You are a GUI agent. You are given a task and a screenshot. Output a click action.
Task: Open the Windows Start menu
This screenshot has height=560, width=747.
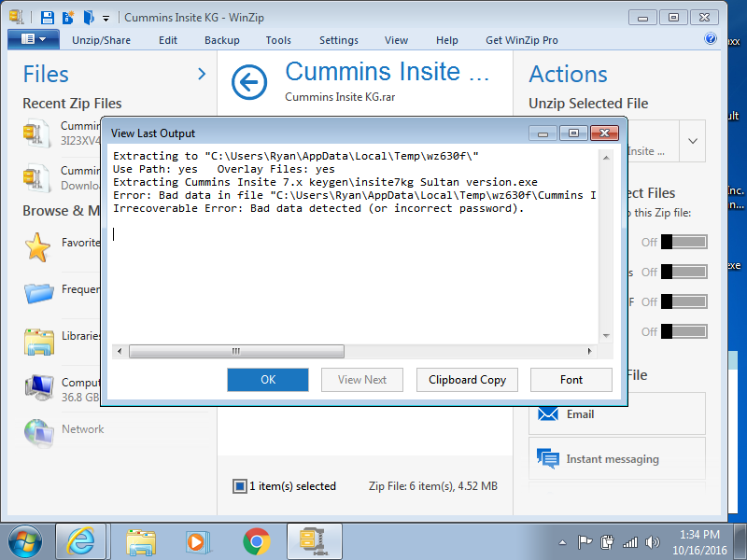tap(25, 541)
